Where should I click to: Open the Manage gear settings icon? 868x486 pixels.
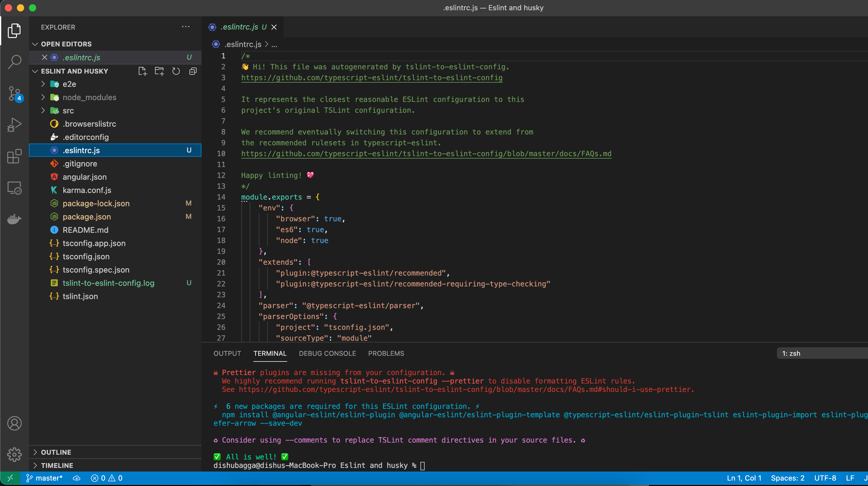(14, 455)
